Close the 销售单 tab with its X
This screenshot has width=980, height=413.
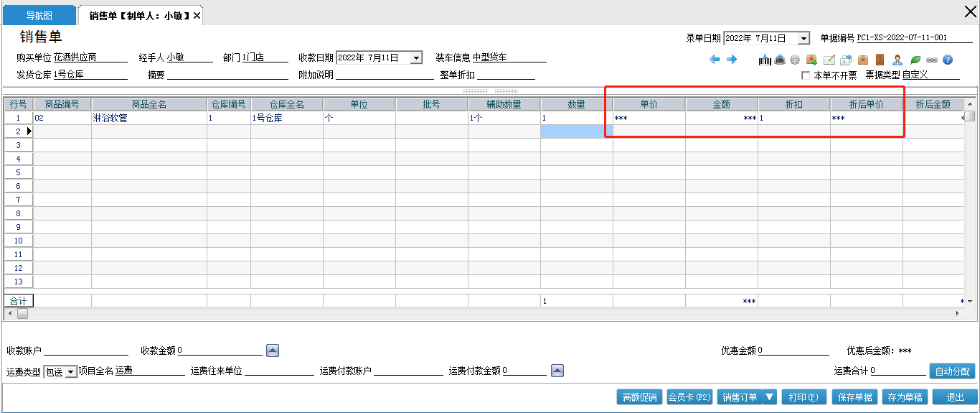tap(197, 15)
